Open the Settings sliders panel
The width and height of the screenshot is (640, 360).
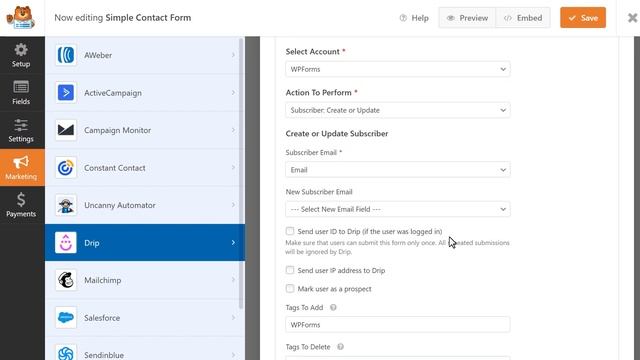[21, 131]
